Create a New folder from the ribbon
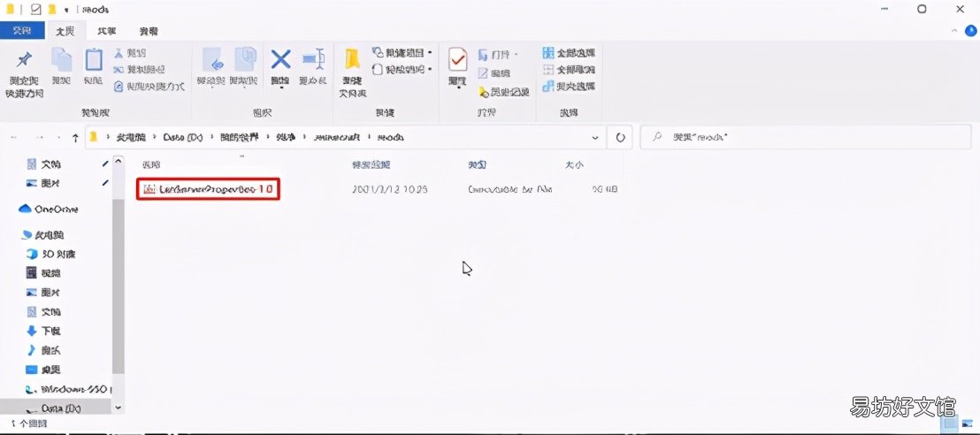 coord(353,72)
